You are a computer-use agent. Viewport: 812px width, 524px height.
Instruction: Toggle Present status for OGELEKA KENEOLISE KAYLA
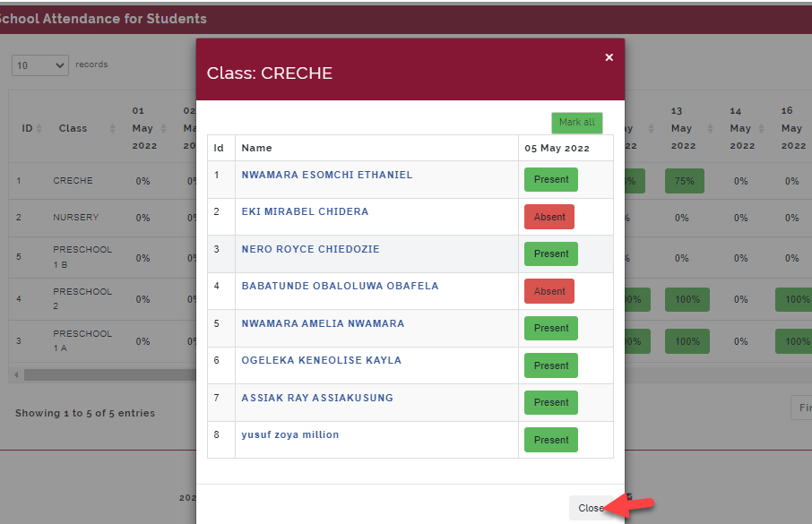(x=551, y=365)
